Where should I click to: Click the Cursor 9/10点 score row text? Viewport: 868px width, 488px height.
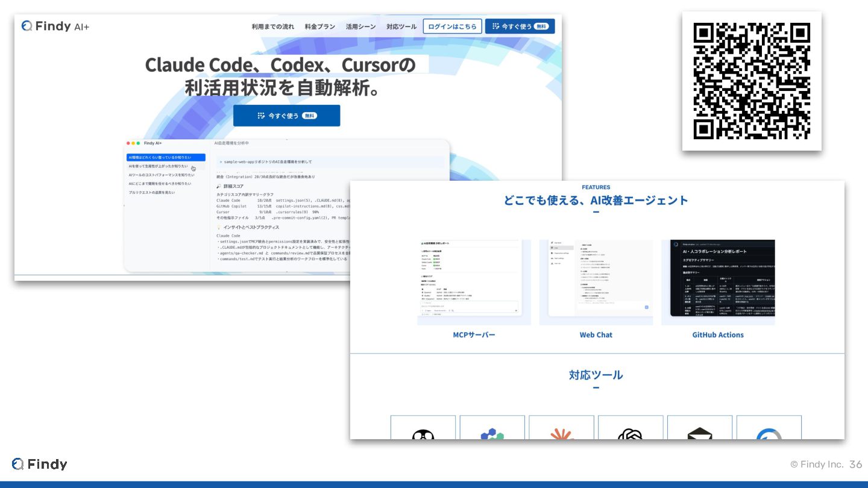coord(268,212)
